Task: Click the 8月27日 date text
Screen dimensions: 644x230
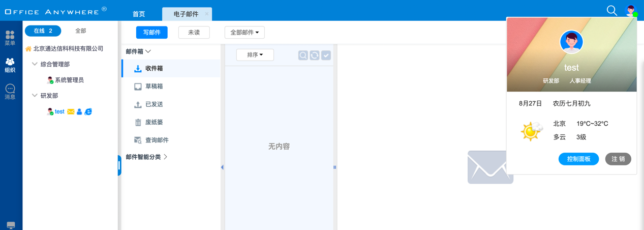Action: [530, 103]
